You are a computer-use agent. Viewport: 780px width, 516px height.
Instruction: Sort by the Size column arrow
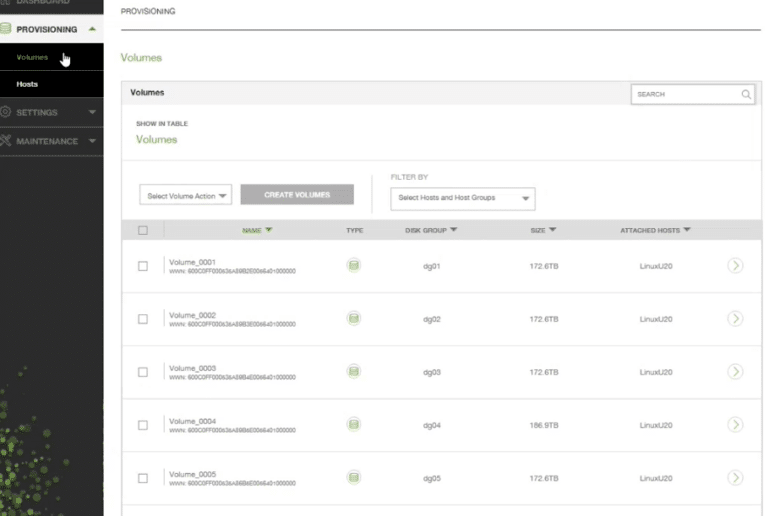(553, 230)
